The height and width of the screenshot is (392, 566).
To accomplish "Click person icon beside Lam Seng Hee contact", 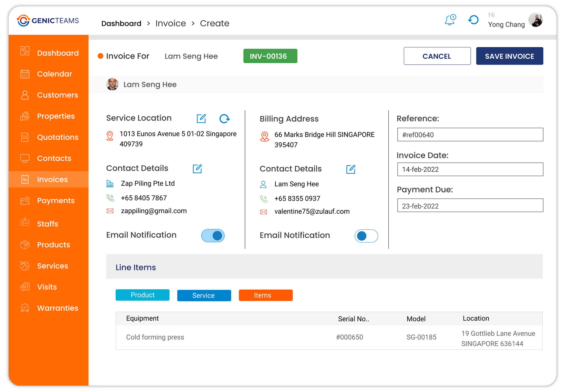I will [263, 184].
